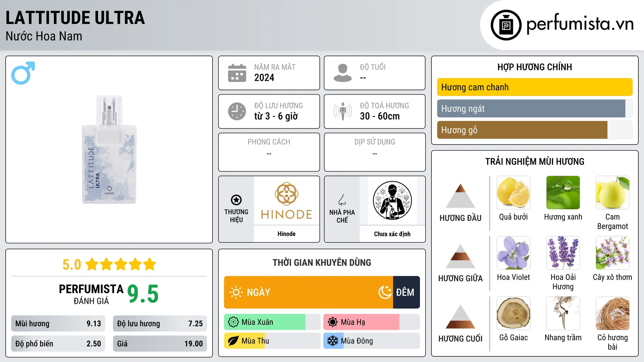Open the Gỗ Gaiac note image
Viewport: 644px width, 362px height.
click(514, 313)
